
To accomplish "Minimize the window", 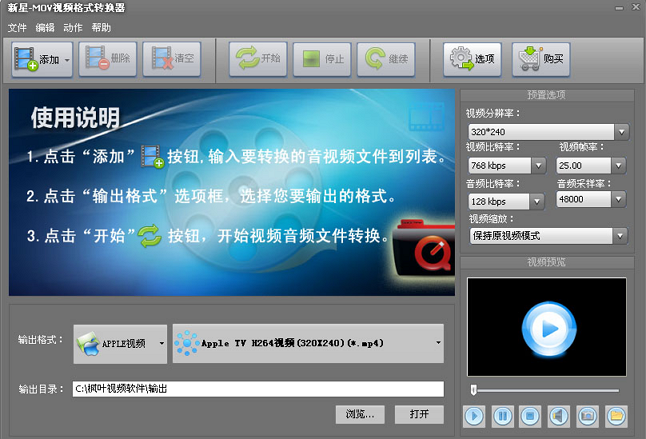I will [619, 8].
